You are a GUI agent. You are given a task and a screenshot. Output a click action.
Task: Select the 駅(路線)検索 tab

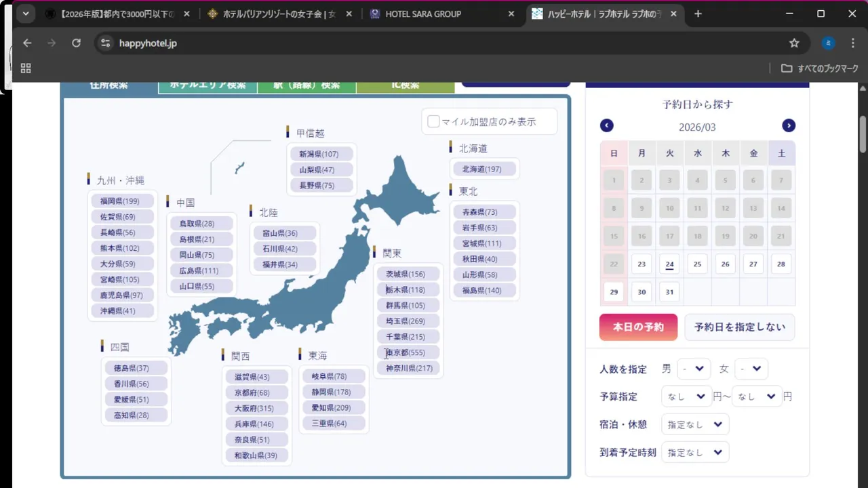(x=307, y=87)
